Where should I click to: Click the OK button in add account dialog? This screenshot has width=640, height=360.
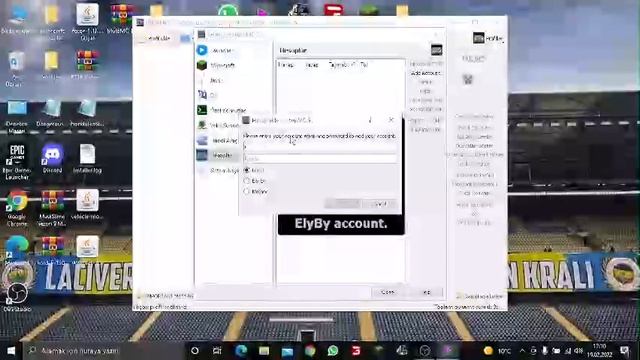[343, 204]
